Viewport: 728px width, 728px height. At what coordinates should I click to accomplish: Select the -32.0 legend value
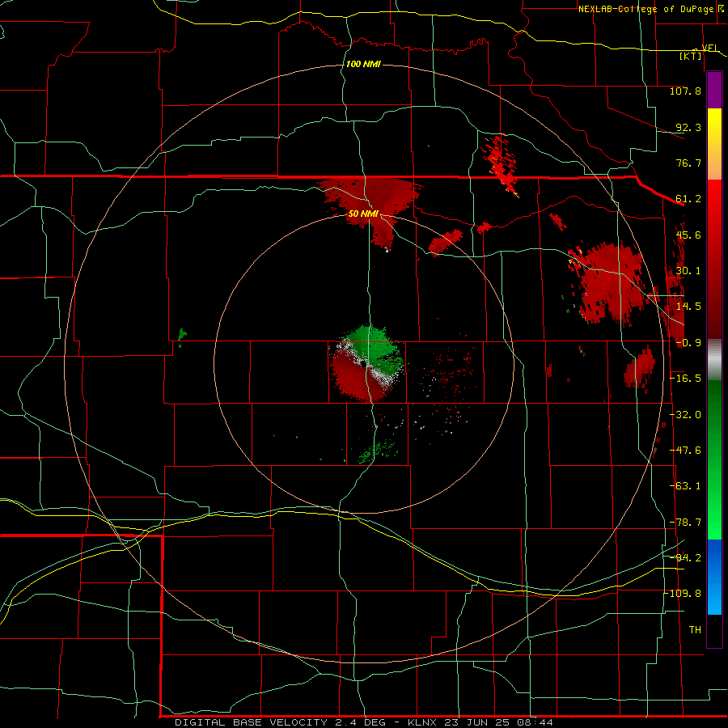tap(685, 415)
